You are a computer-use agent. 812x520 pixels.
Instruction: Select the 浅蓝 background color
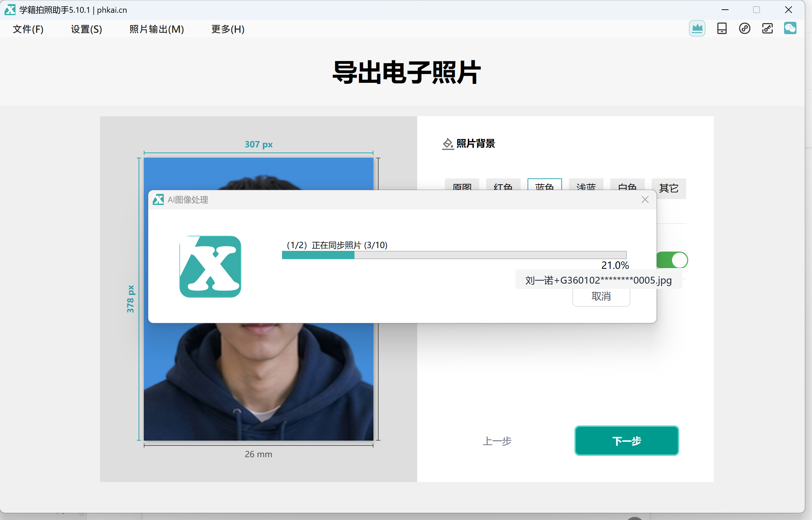click(x=586, y=184)
